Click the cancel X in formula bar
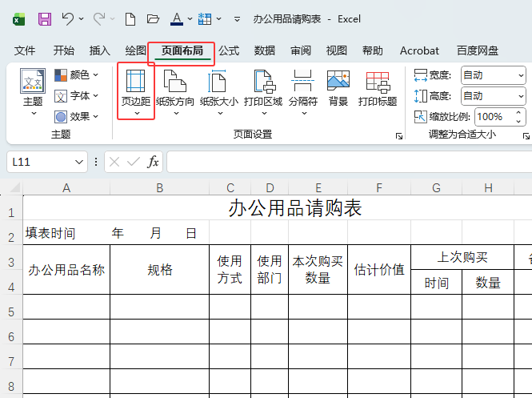The width and height of the screenshot is (532, 398). [x=114, y=162]
